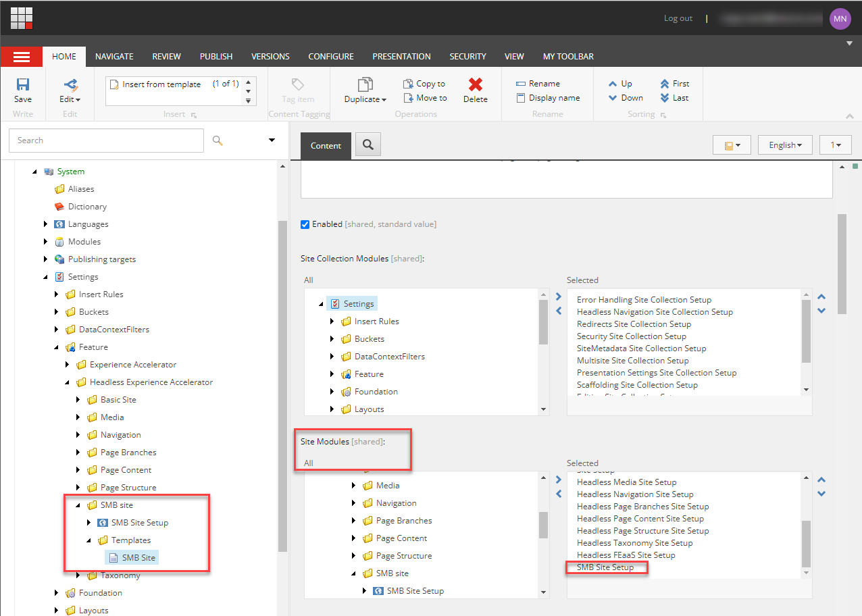Add item right in Site Modules

(558, 480)
